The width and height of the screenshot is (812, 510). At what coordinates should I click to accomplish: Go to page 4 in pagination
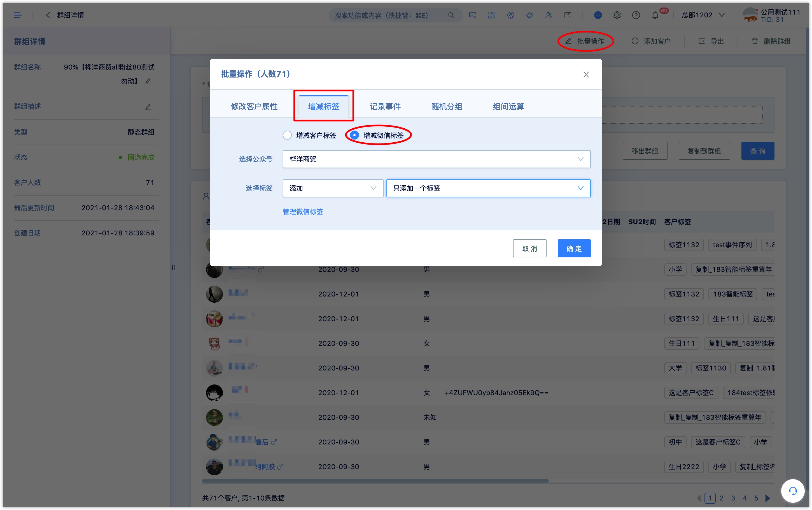[x=745, y=498]
